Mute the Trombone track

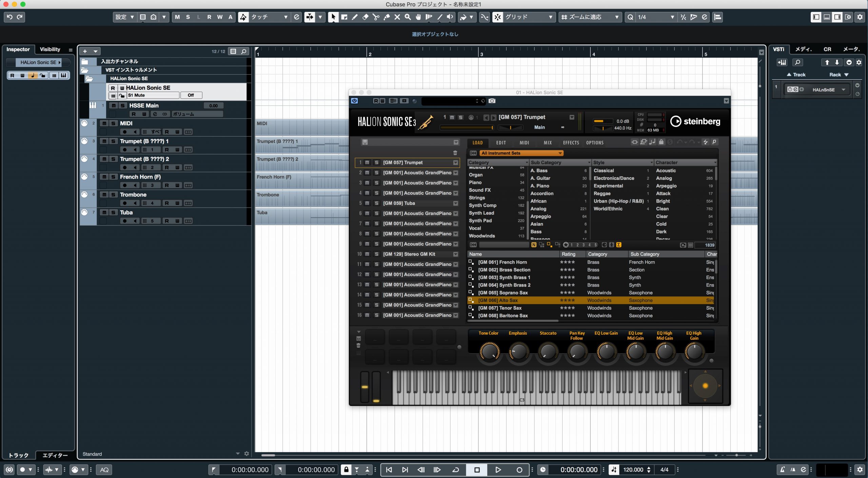pyautogui.click(x=104, y=194)
